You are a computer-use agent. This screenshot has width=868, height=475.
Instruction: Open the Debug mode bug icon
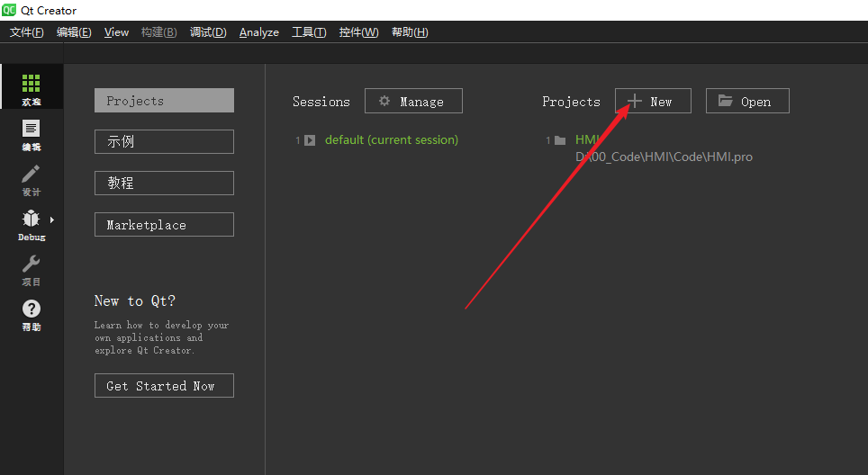(x=31, y=219)
